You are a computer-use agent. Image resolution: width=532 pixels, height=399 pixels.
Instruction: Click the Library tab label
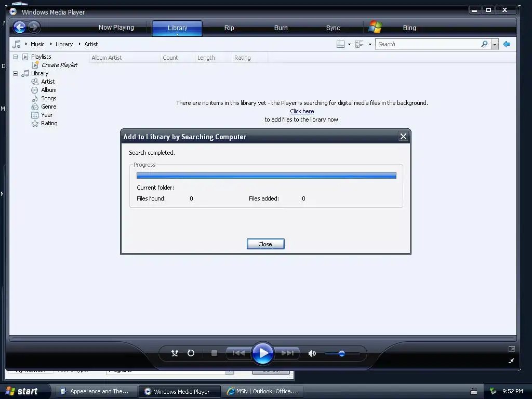[177, 28]
